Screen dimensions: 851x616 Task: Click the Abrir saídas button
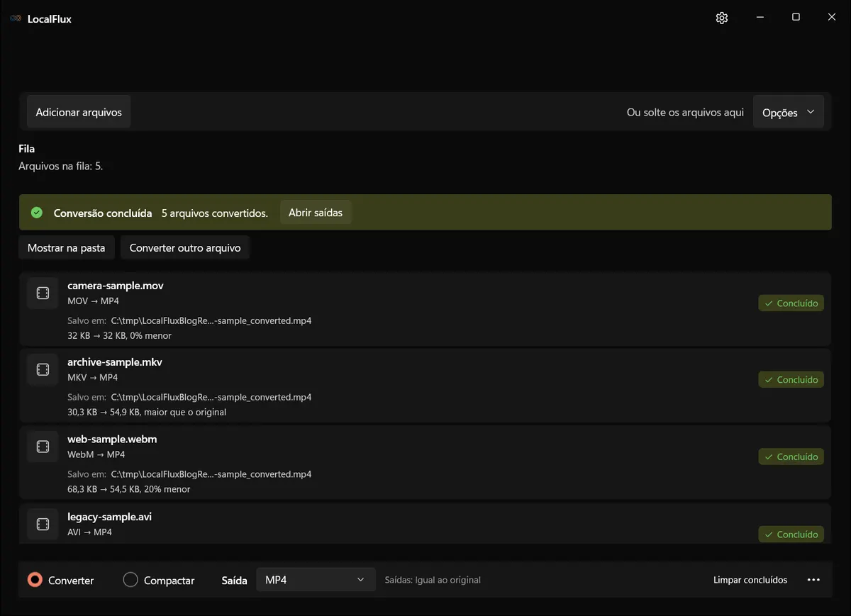tap(316, 213)
